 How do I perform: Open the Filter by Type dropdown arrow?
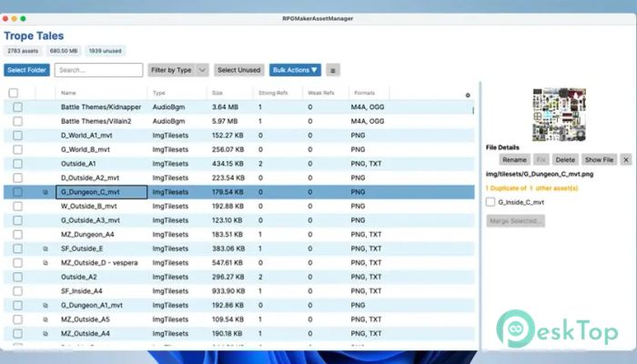click(x=202, y=70)
